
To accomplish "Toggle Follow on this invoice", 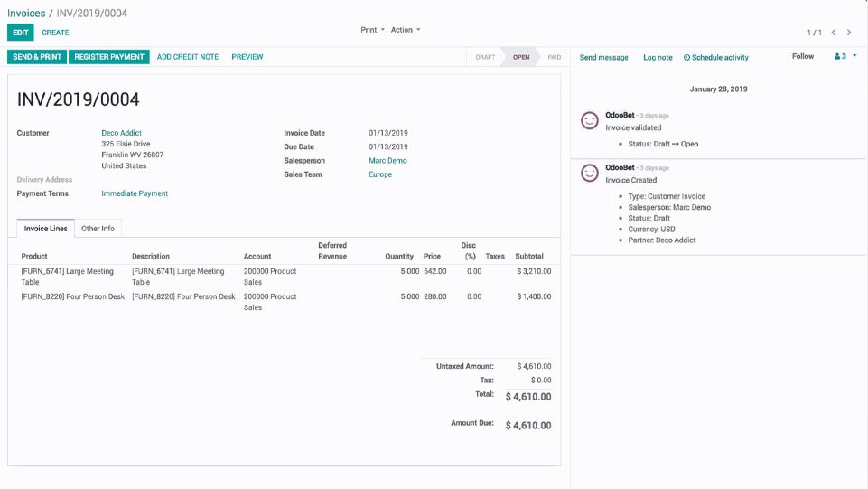I will (803, 56).
